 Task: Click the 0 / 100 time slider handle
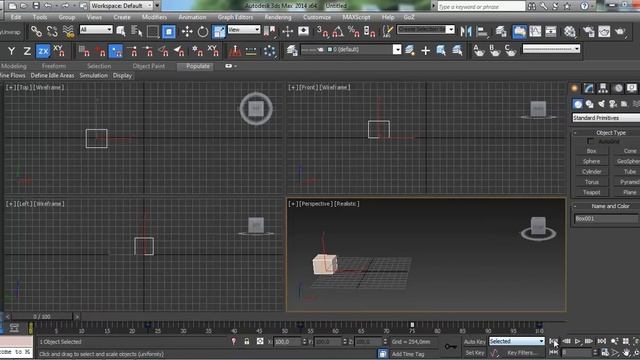(x=42, y=316)
